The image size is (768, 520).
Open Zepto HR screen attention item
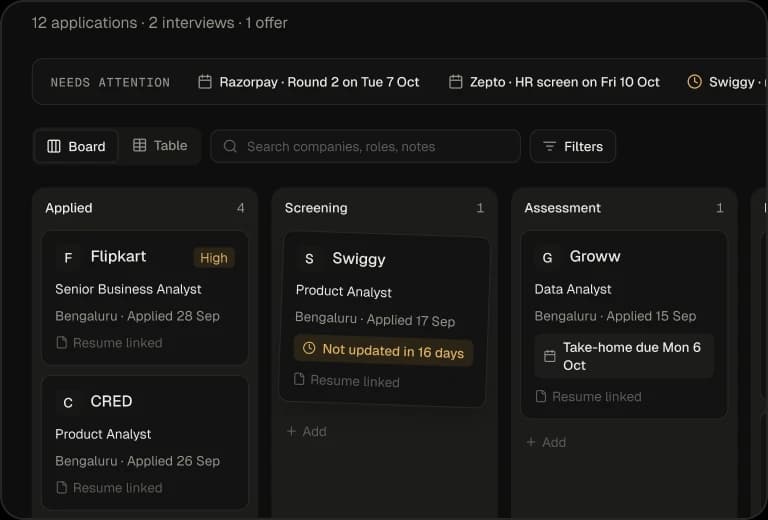[x=554, y=82]
